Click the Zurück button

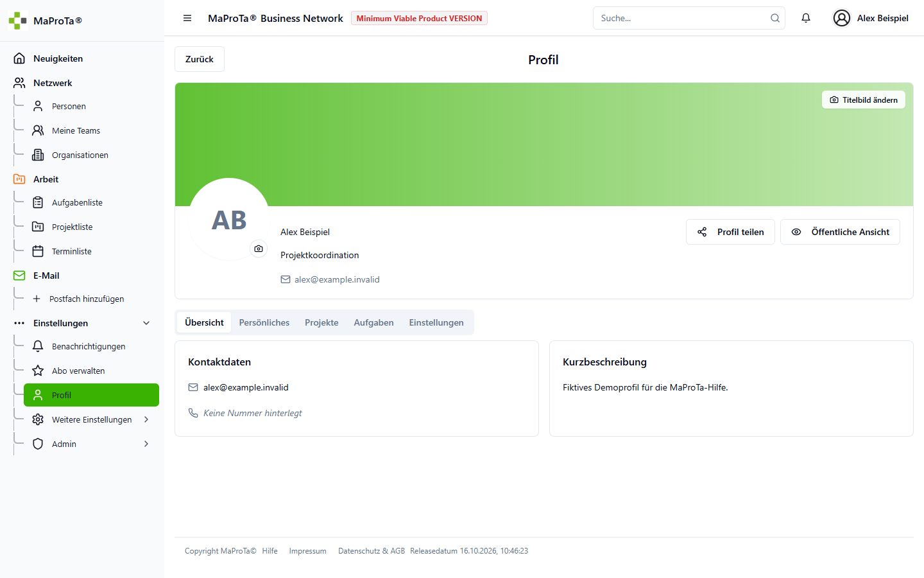pos(200,59)
